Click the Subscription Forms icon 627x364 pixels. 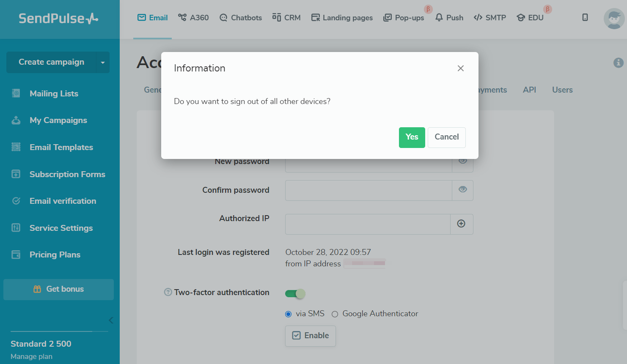pyautogui.click(x=16, y=174)
